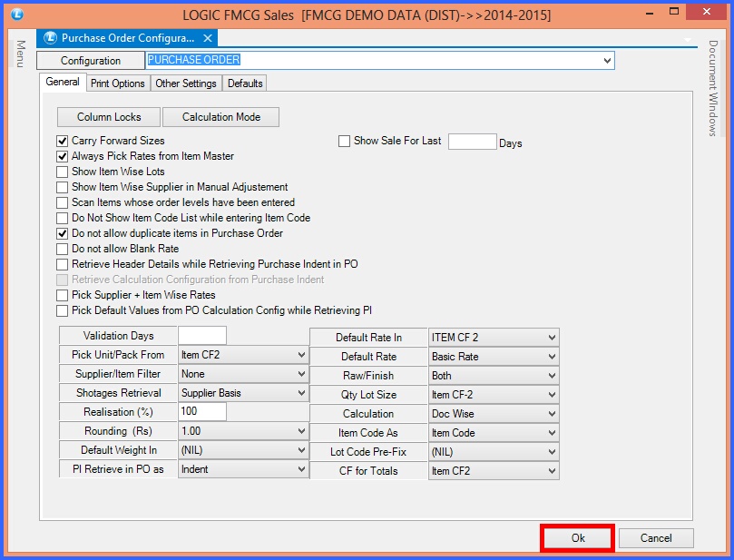
Task: Close the Purchase Order Configuration tab
Action: pyautogui.click(x=208, y=38)
